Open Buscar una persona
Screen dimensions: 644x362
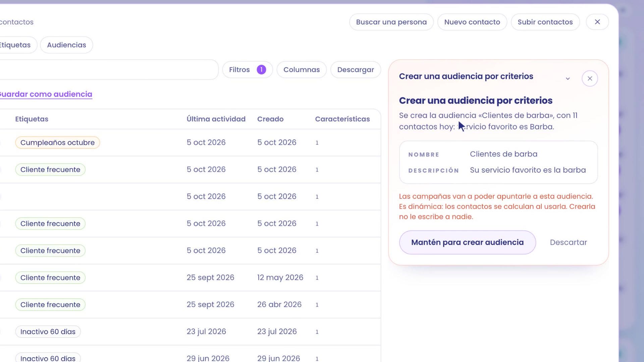pos(391,22)
